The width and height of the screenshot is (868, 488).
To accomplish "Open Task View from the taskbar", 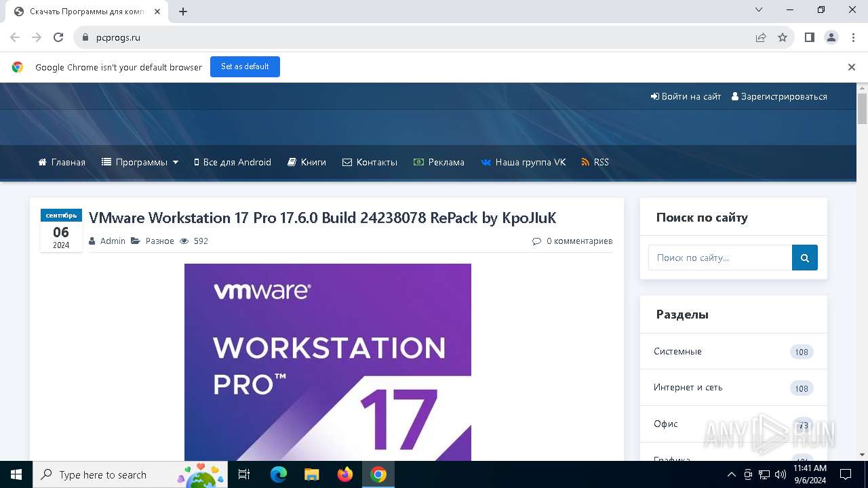I will (244, 474).
